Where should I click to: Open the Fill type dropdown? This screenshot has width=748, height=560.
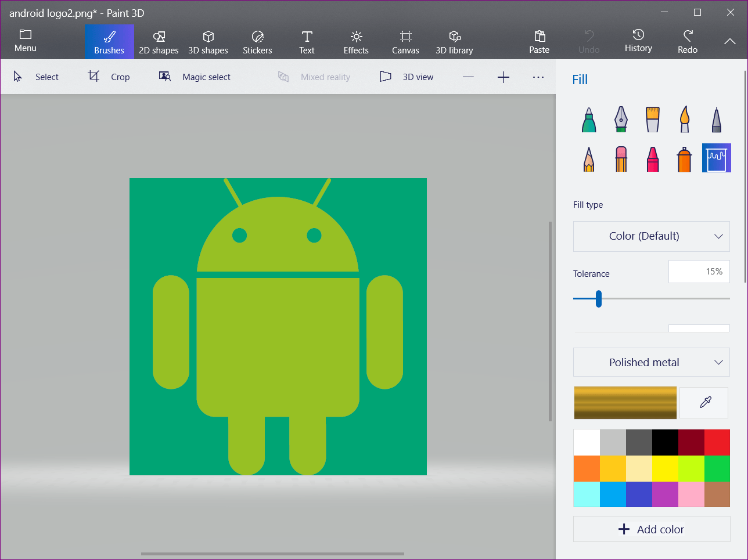coord(651,236)
